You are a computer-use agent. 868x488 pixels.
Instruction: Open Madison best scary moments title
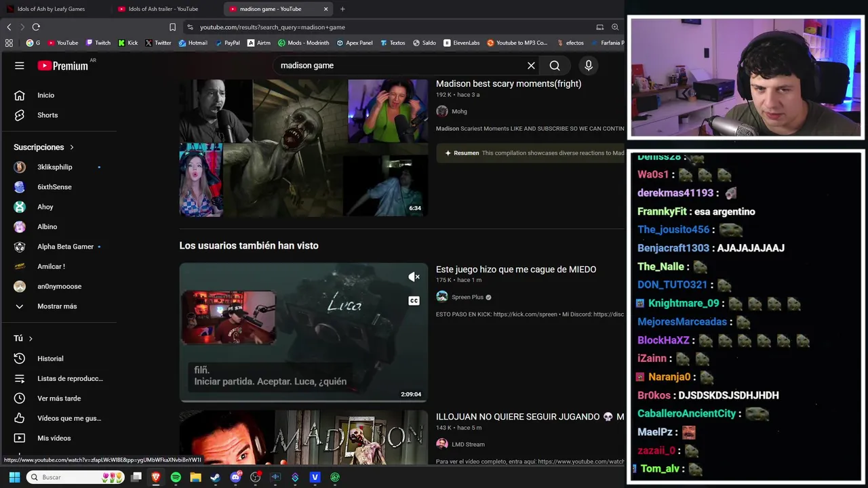pyautogui.click(x=509, y=84)
